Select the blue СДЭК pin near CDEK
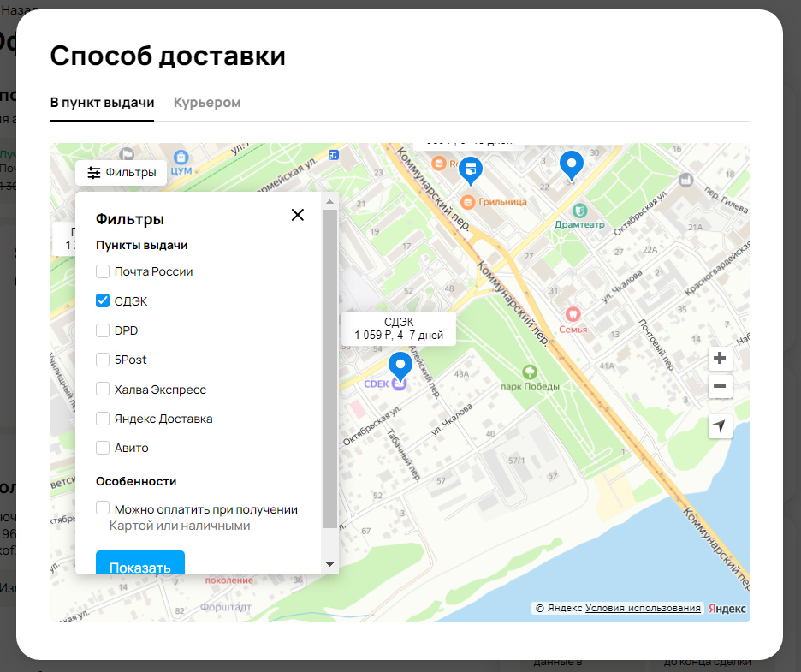801x672 pixels. point(400,367)
